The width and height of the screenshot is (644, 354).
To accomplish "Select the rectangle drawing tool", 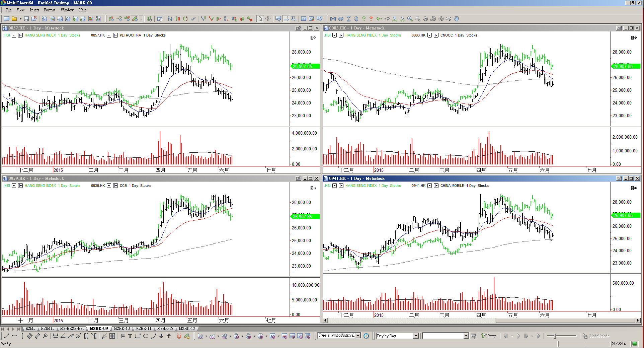I will click(x=138, y=336).
